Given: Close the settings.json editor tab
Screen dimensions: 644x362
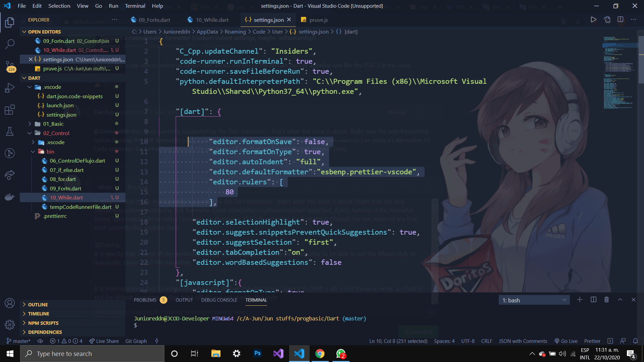Looking at the screenshot, I should pos(289,20).
